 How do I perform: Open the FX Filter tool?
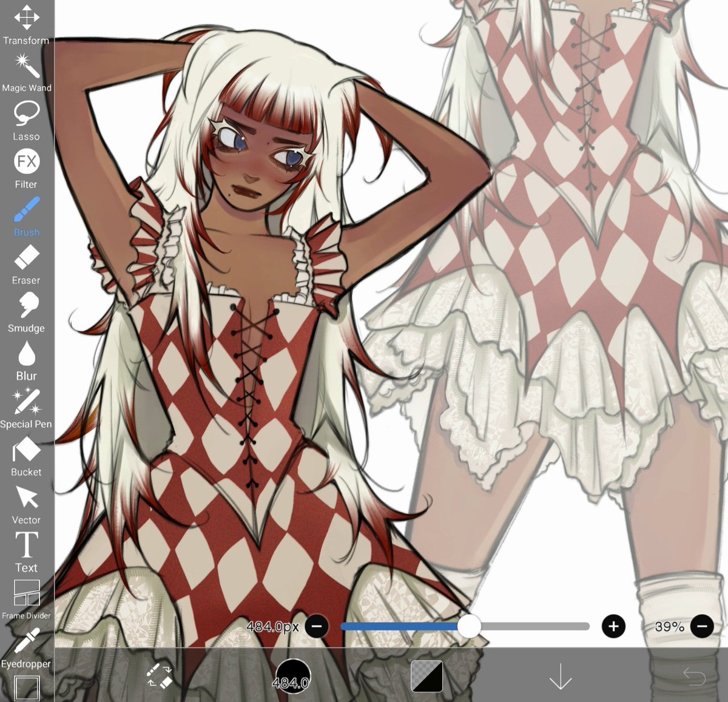point(26,168)
